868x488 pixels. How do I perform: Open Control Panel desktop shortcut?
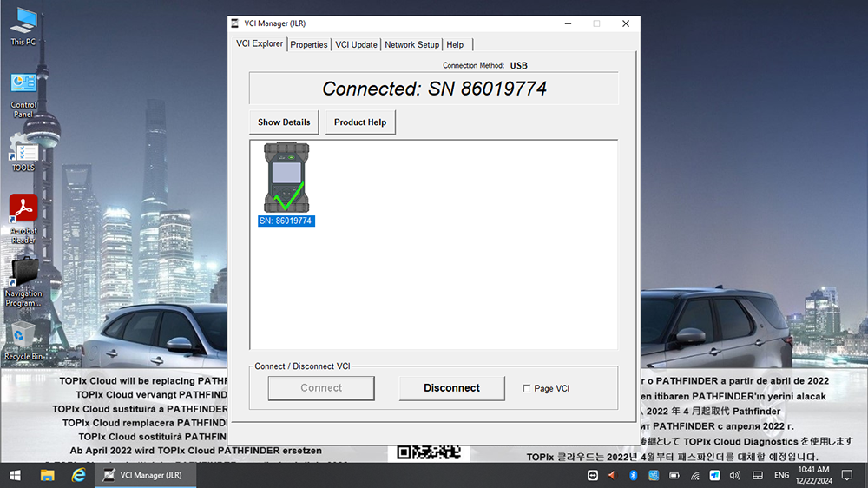(23, 96)
